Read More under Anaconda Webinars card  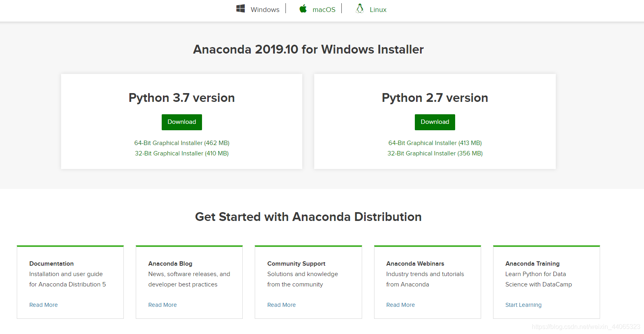[x=400, y=305]
